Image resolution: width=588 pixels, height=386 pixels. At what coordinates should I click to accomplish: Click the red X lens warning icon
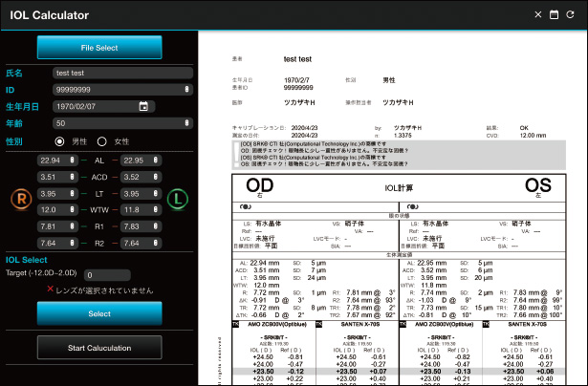click(x=51, y=289)
